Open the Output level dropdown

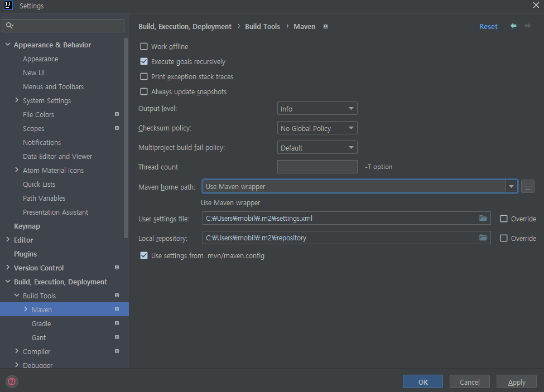tap(317, 109)
